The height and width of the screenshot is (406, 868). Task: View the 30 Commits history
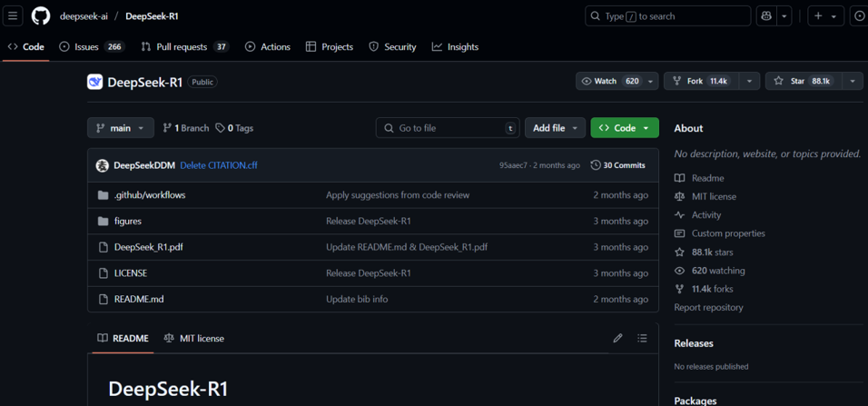click(617, 165)
